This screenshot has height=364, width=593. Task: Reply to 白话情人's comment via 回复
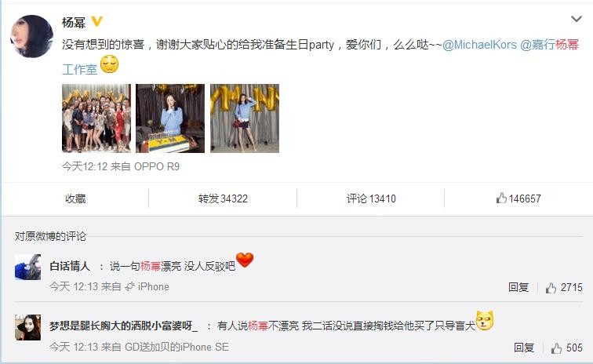point(518,288)
